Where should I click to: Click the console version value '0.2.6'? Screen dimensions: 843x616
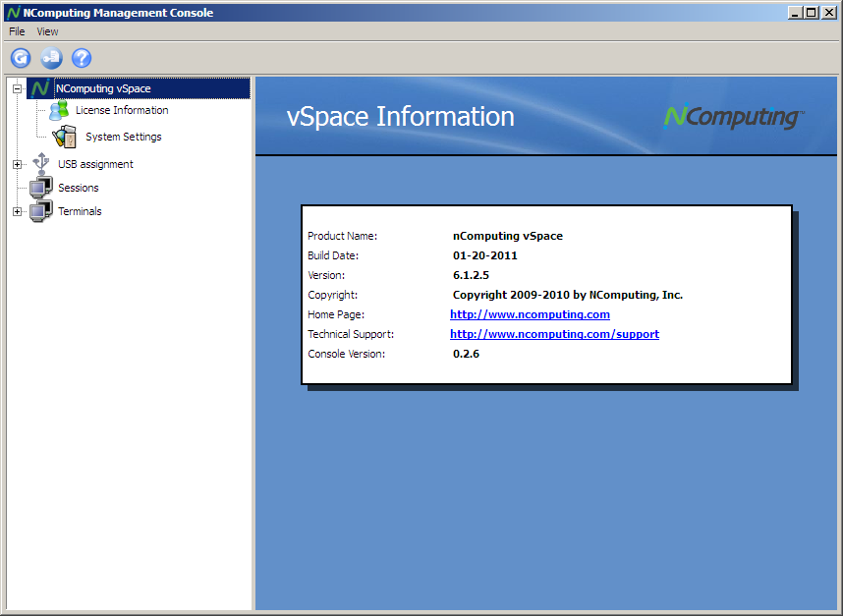[466, 354]
